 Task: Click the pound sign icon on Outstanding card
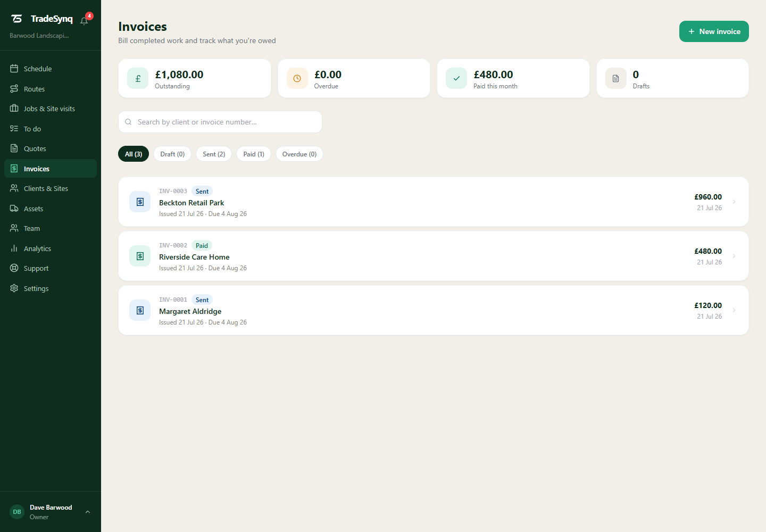tap(138, 78)
